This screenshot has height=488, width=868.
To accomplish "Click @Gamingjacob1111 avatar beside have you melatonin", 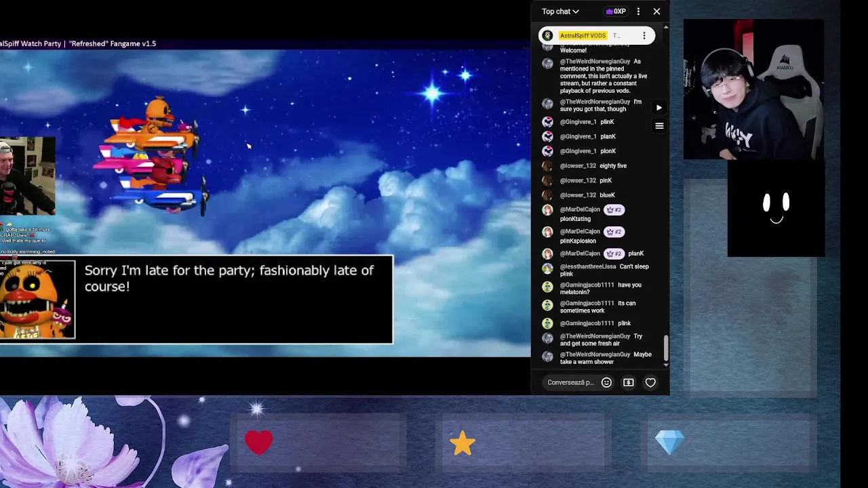I will [548, 287].
